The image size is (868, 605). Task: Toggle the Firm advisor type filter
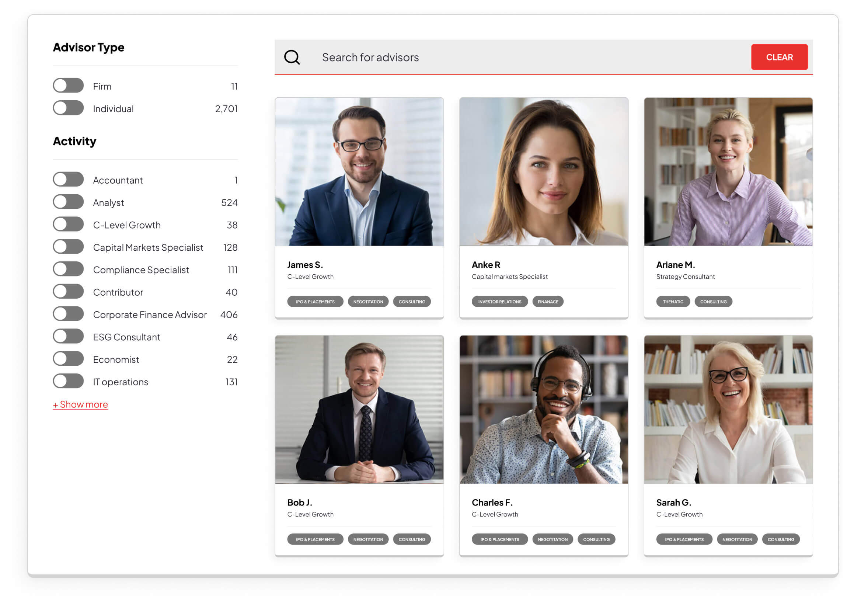[x=69, y=86]
